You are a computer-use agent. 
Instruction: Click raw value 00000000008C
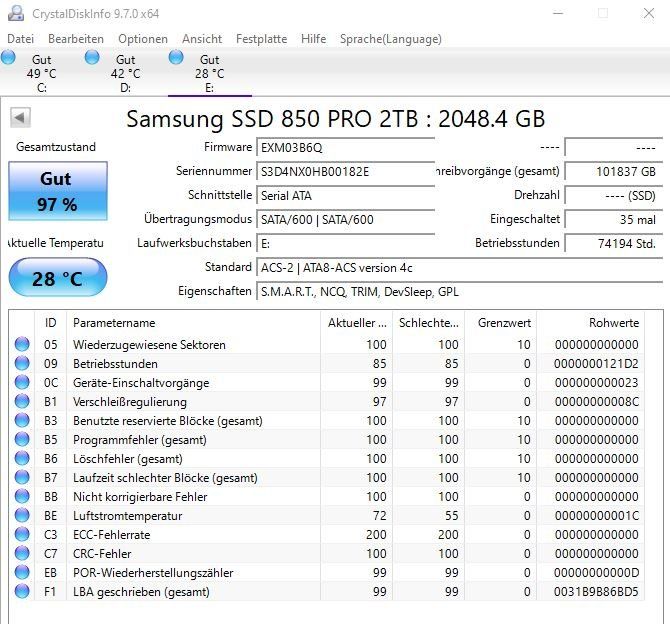pos(596,402)
